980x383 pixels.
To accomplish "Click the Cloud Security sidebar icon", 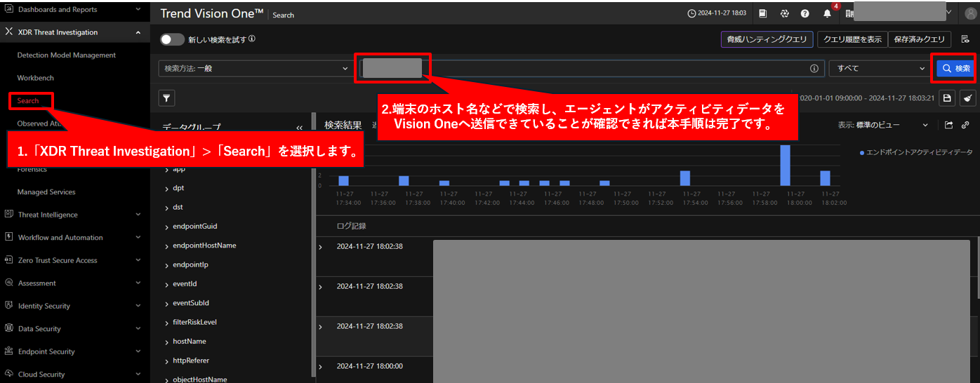I will tap(10, 374).
